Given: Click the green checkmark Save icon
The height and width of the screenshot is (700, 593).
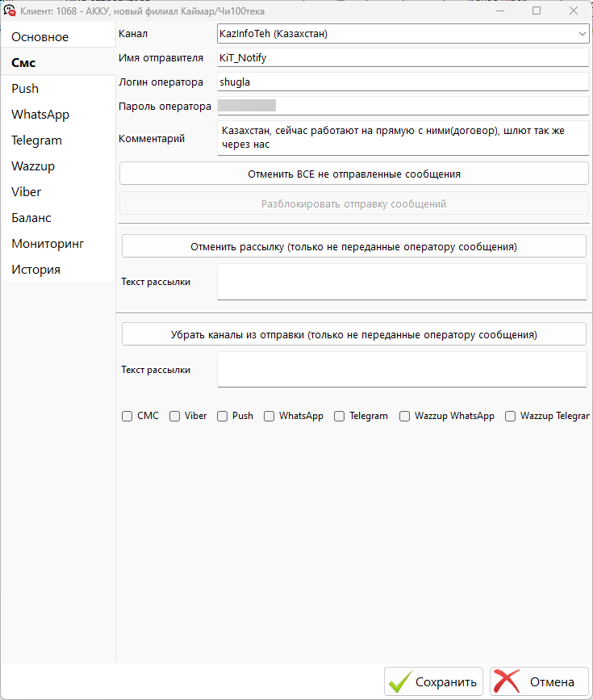Looking at the screenshot, I should click(399, 681).
